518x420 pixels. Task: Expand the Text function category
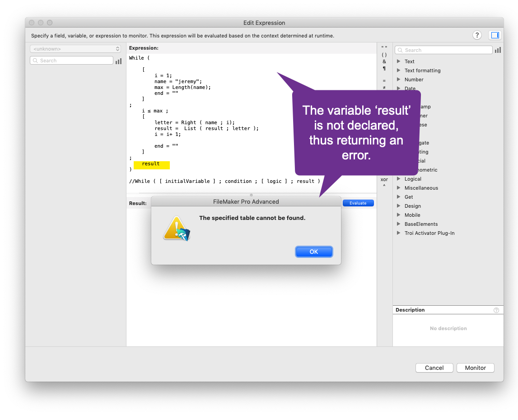point(398,61)
